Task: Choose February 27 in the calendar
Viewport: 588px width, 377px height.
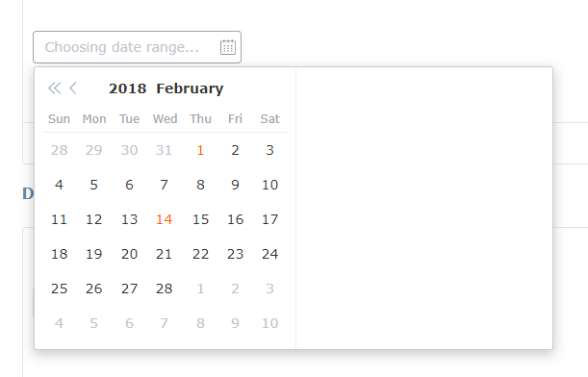Action: click(129, 289)
